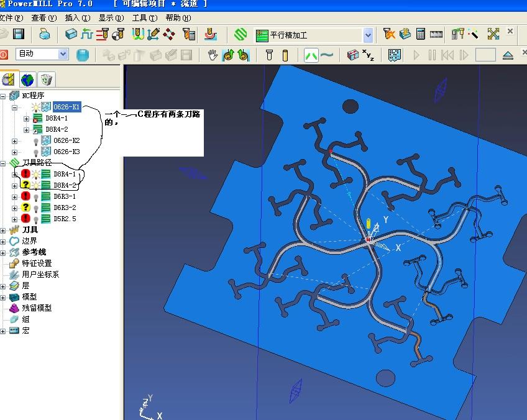Expand the 刀具 tree node
Viewport: 527px width, 420px height.
point(2,231)
